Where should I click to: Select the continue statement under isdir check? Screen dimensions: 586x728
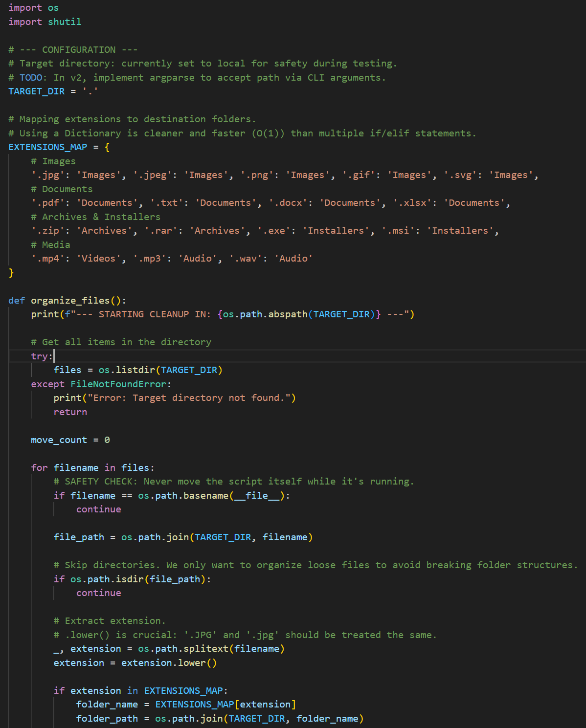tap(98, 593)
